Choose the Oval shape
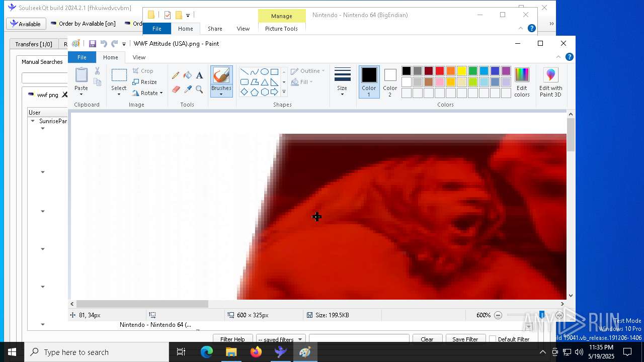 [x=265, y=71]
